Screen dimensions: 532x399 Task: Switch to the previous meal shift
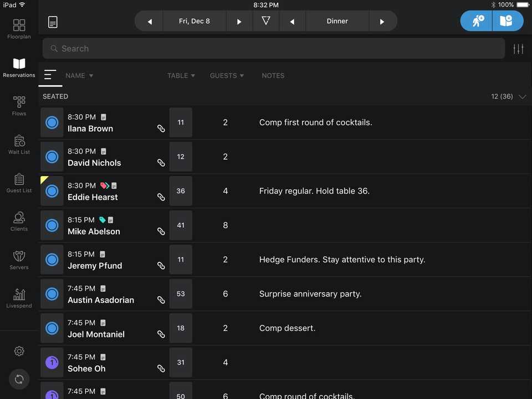(292, 22)
